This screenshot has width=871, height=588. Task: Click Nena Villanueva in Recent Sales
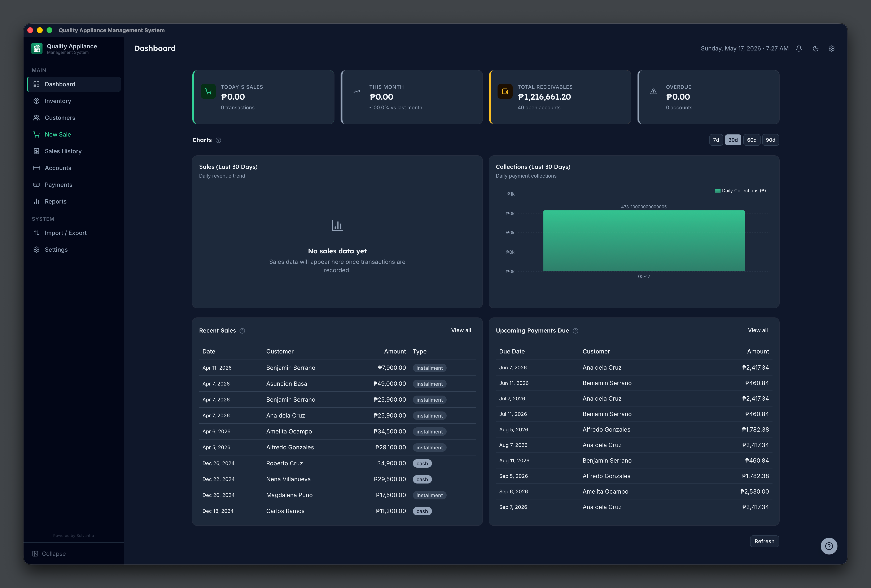coord(288,479)
